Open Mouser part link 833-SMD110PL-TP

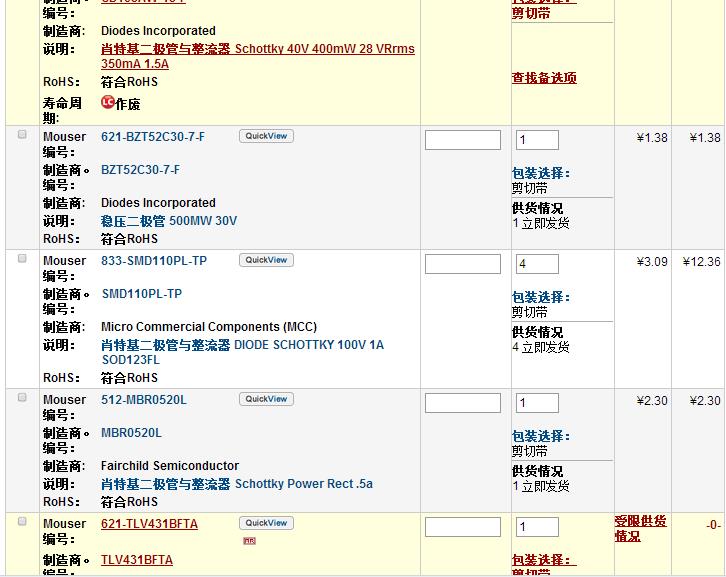pyautogui.click(x=154, y=261)
